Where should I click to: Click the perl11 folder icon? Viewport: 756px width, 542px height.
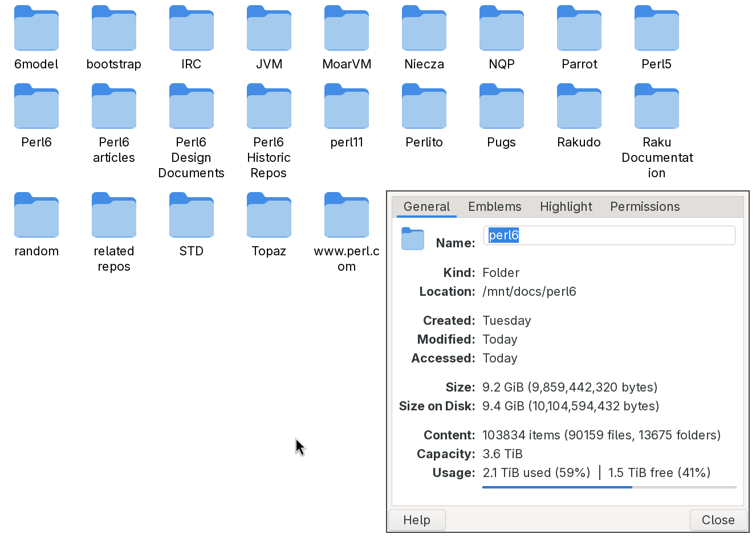coord(347,106)
